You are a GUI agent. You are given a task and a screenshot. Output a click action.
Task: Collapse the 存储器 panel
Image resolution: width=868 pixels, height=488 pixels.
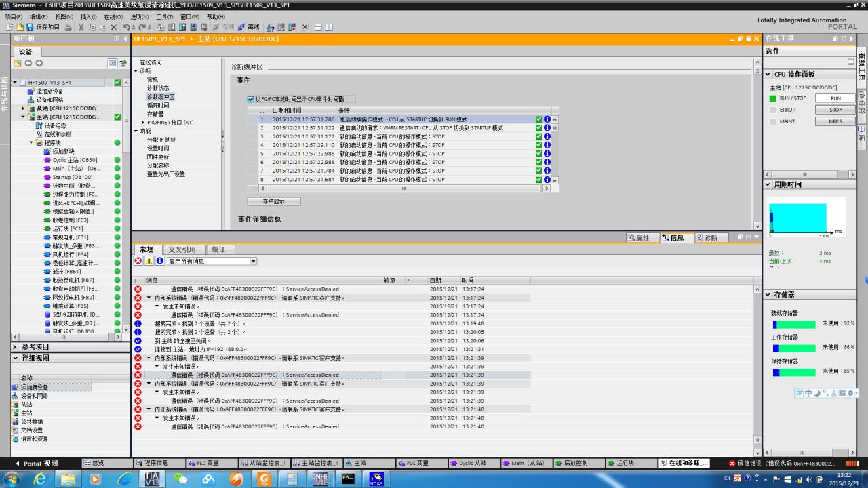pyautogui.click(x=768, y=295)
